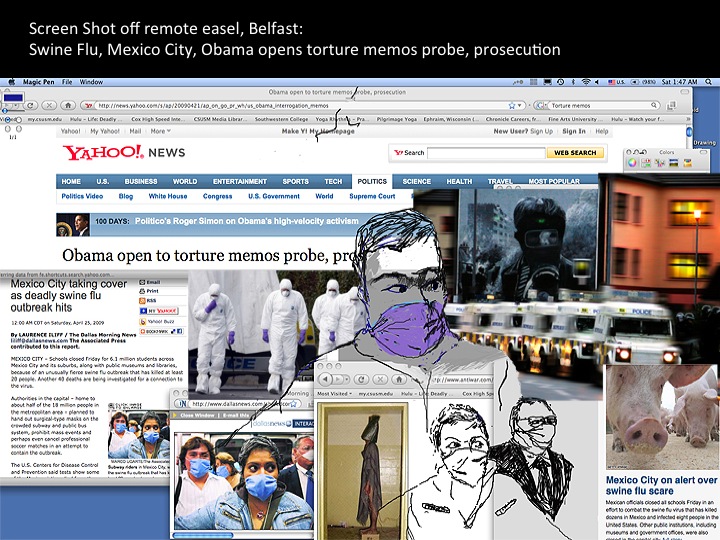Open the U.S. input source flag menu
The height and width of the screenshot is (540, 720).
(x=617, y=82)
